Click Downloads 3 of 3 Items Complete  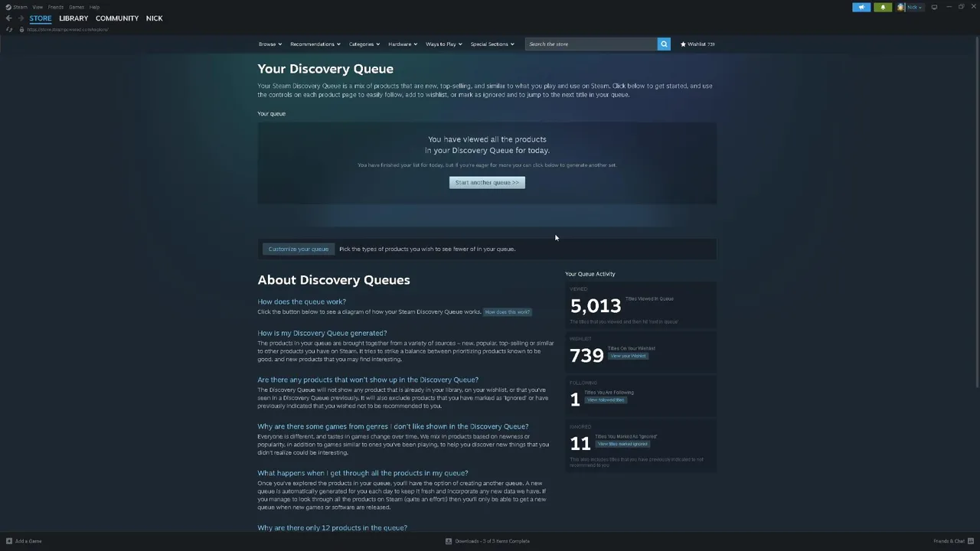tap(492, 541)
